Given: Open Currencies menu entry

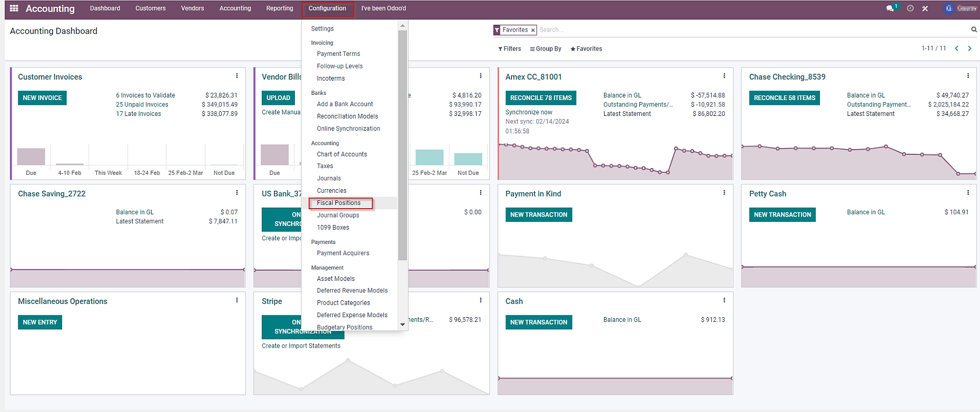Looking at the screenshot, I should tap(332, 191).
